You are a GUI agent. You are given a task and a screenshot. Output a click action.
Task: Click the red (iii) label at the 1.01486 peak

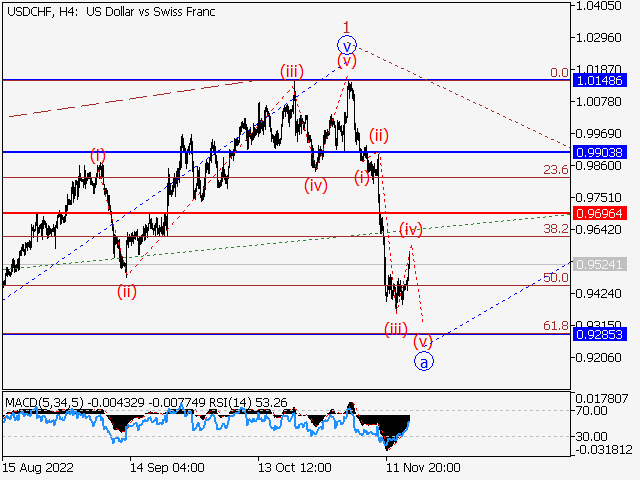click(x=292, y=72)
